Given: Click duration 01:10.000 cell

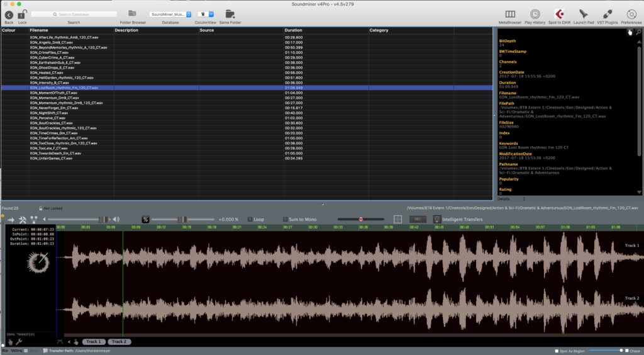Looking at the screenshot, I should (294, 53).
